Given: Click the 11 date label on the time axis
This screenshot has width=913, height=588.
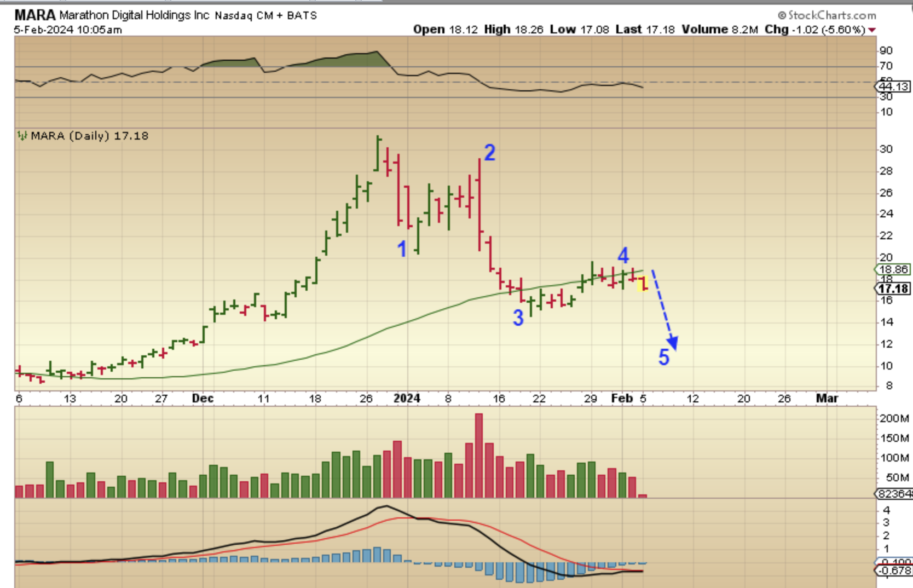Looking at the screenshot, I should 264,399.
